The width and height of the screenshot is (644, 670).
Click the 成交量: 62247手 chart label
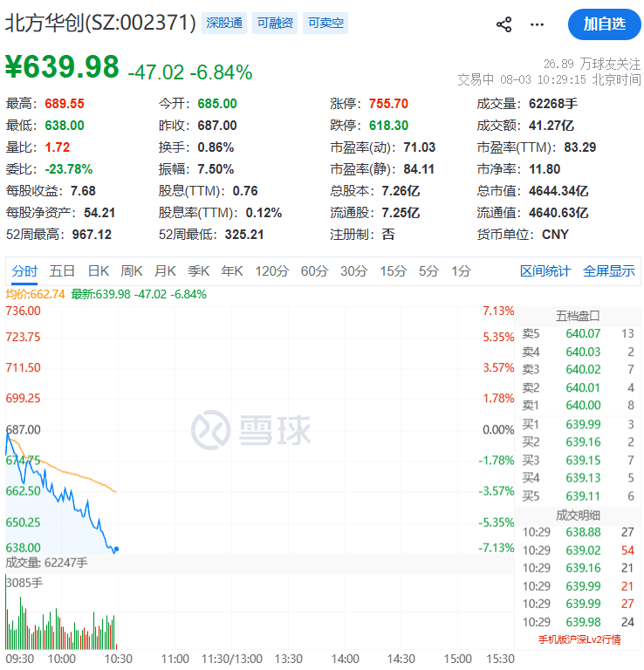pos(46,564)
